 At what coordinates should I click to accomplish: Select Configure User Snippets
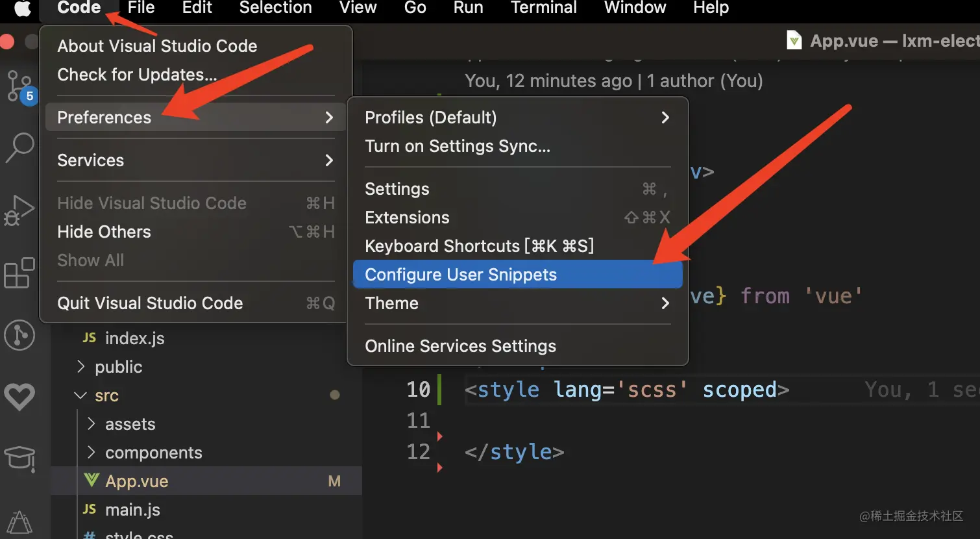[518, 274]
